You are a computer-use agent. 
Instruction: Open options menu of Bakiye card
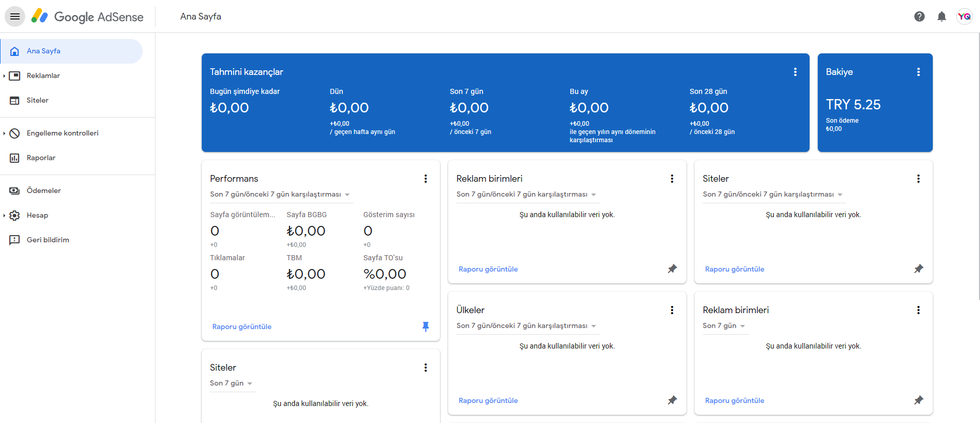tap(918, 72)
